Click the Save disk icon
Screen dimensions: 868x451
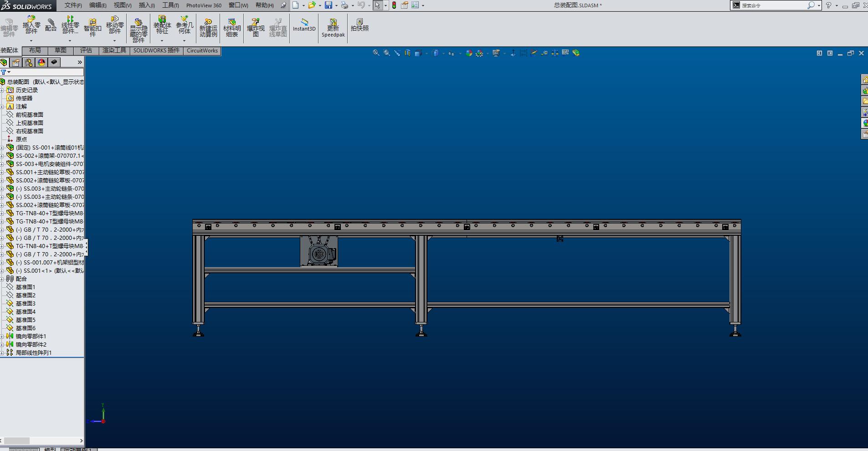[x=328, y=5]
